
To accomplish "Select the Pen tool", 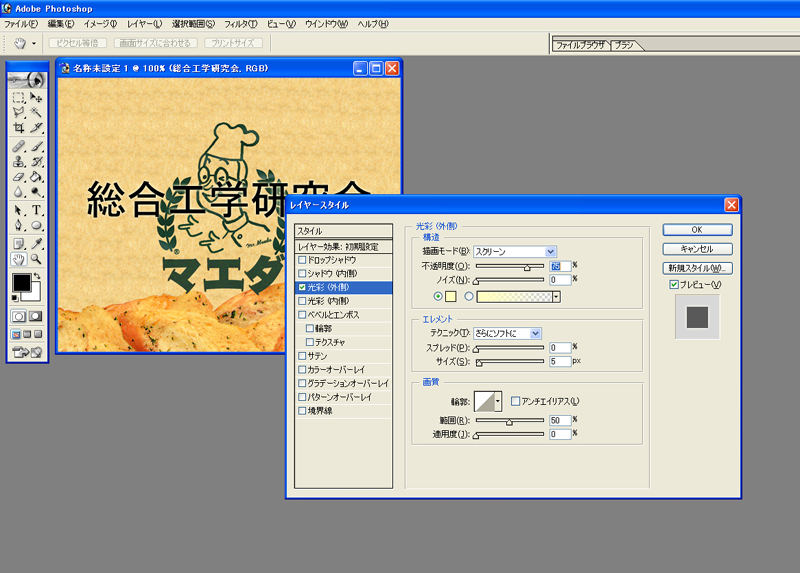I will tap(19, 226).
